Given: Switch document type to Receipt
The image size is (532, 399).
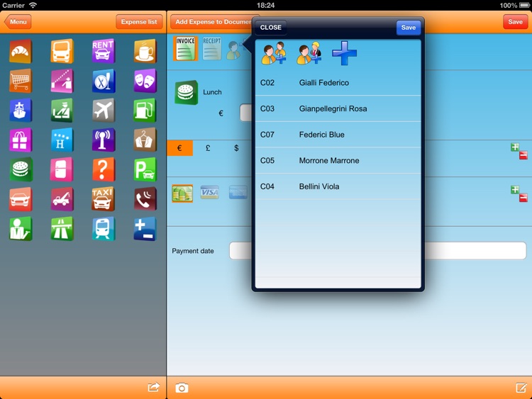Looking at the screenshot, I should 212,48.
